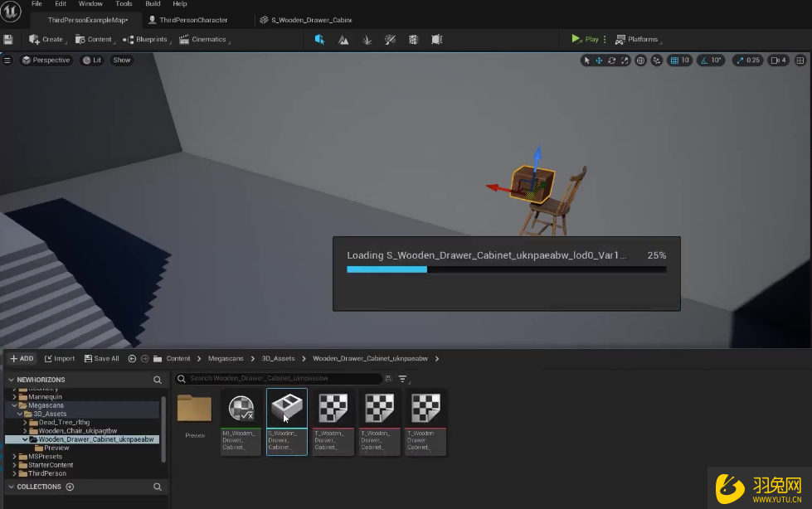
Task: Open the Perspective viewport type dropdown
Action: click(x=46, y=60)
